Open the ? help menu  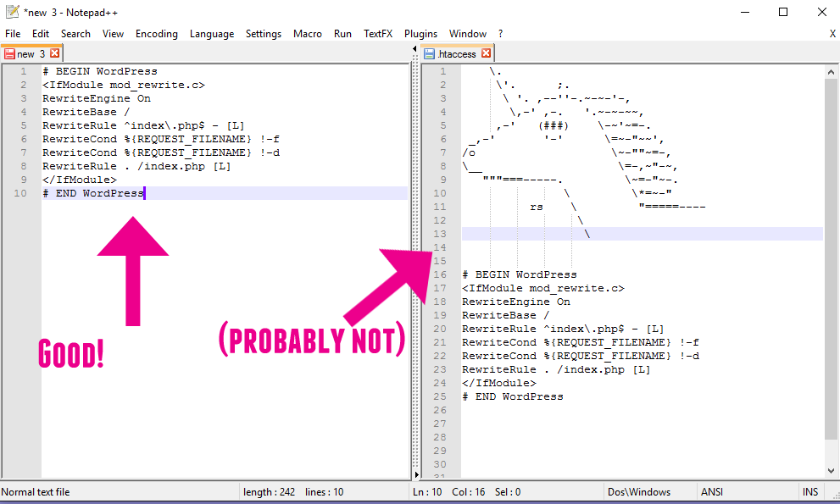[x=500, y=34]
